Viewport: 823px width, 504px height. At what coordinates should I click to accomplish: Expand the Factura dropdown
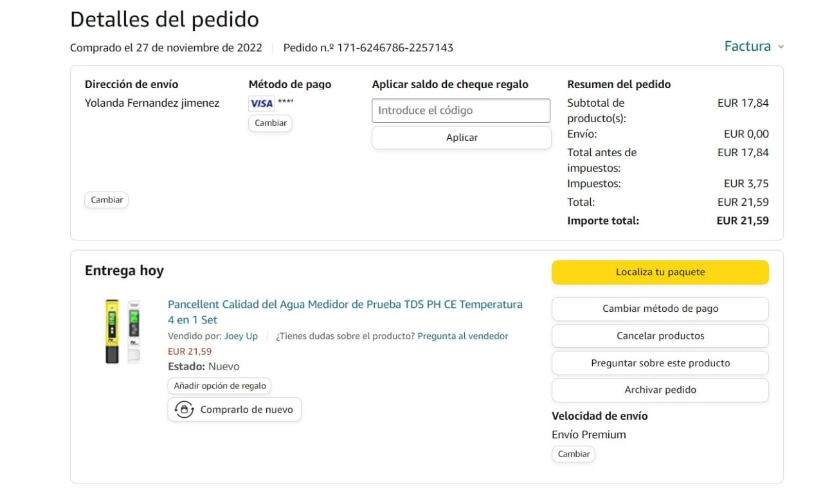pos(747,46)
